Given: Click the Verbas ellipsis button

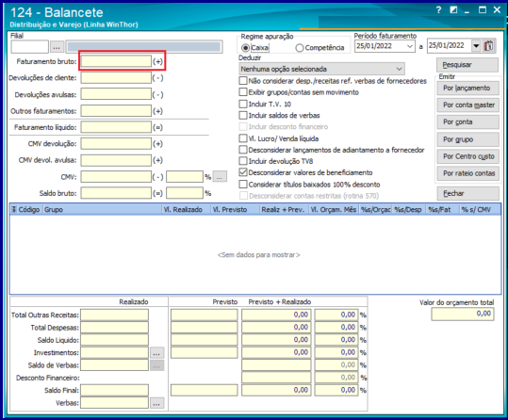Looking at the screenshot, I should pyautogui.click(x=156, y=403).
